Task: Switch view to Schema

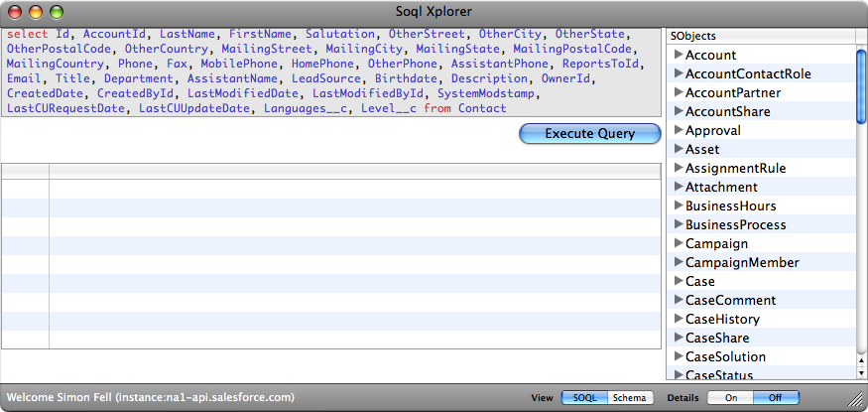Action: click(x=631, y=397)
